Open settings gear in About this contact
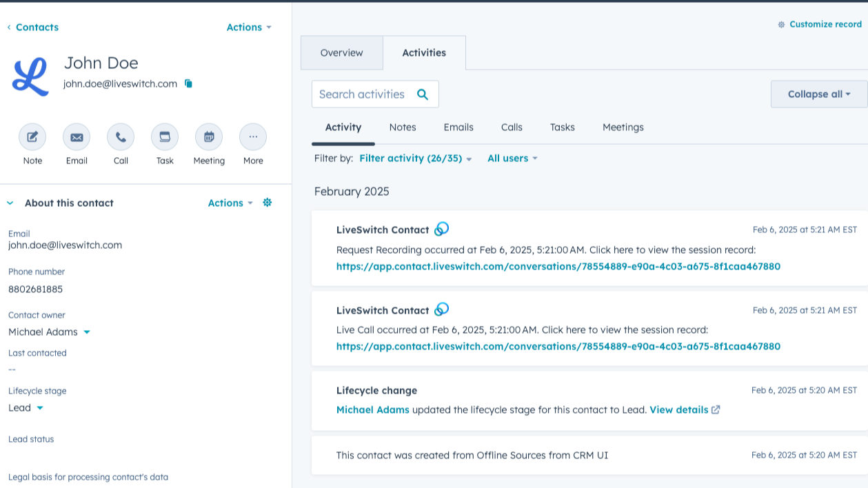 pos(268,203)
